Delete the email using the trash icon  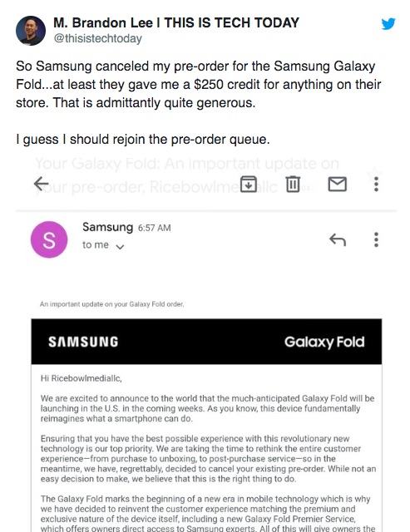pyautogui.click(x=293, y=185)
